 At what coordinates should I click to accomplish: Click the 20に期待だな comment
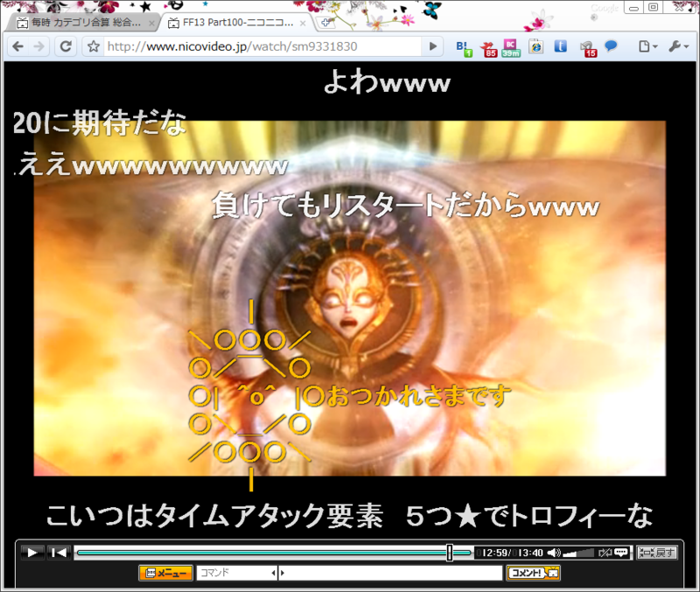[99, 123]
